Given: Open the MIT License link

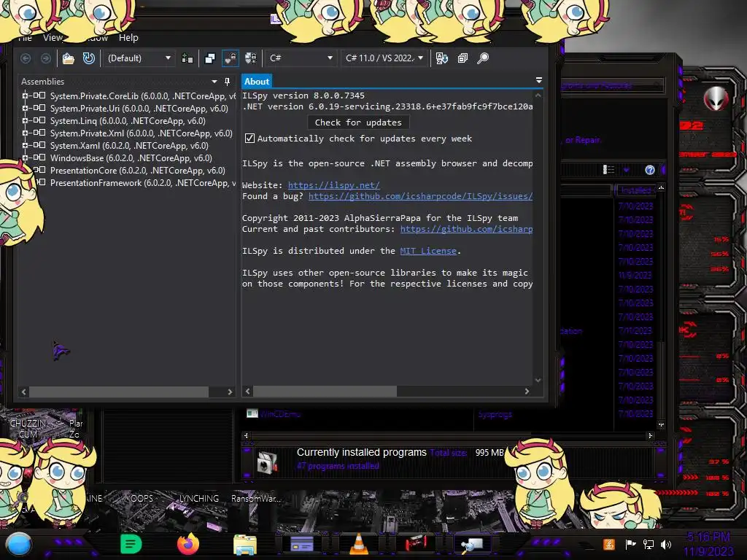Looking at the screenshot, I should click(428, 251).
